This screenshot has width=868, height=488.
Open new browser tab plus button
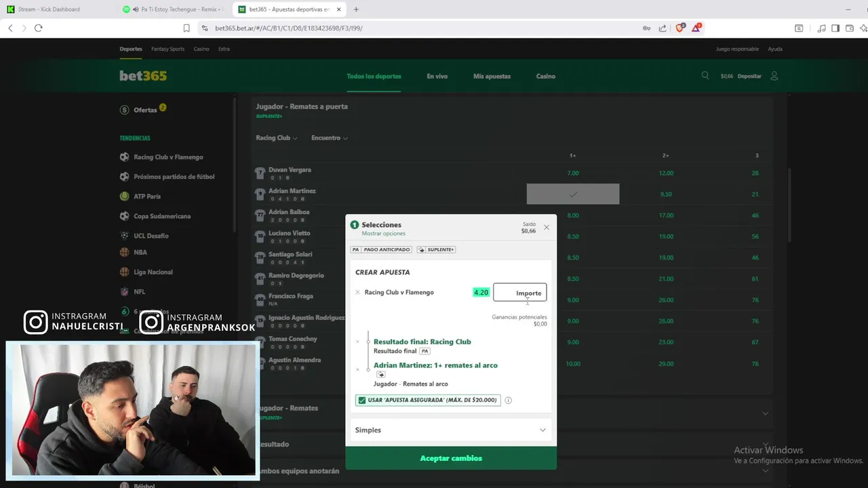(x=356, y=9)
